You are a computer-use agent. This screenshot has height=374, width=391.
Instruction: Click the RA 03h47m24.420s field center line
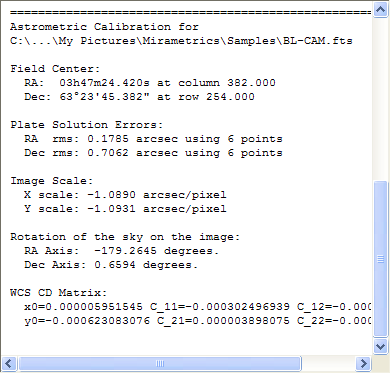(150, 83)
